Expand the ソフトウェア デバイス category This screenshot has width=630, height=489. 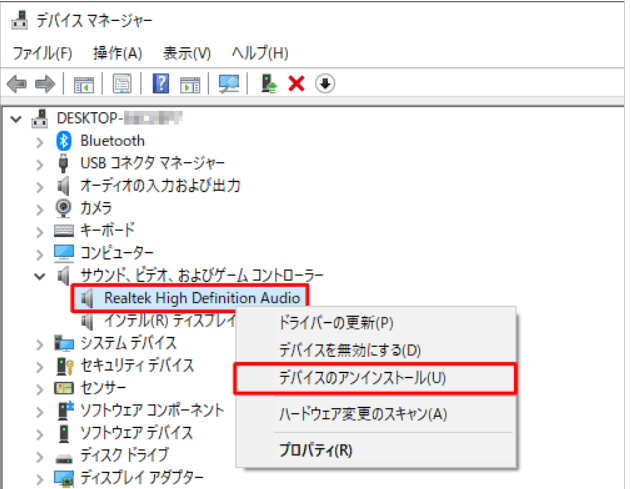point(39,434)
